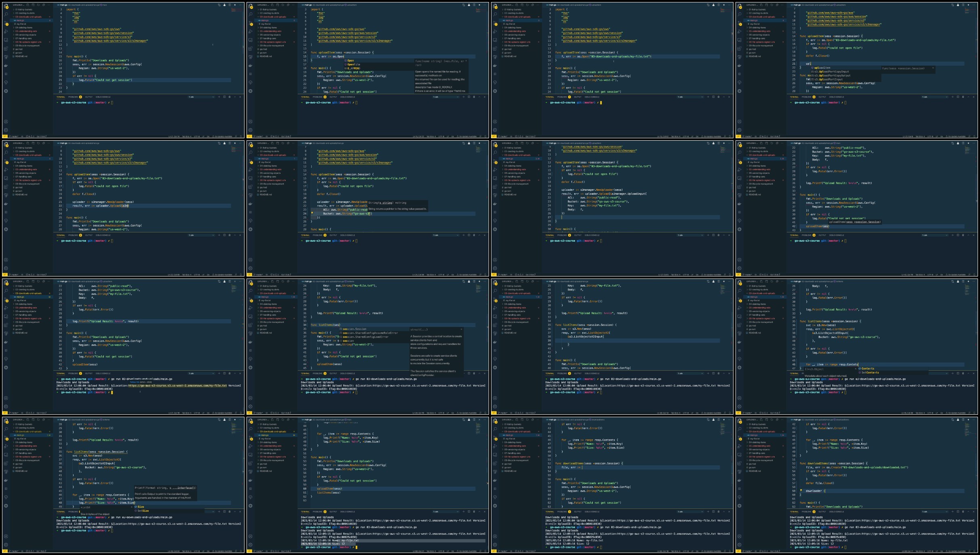980x555 pixels.
Task: Open Search view in the 'downloader :' frame
Action: point(740,429)
